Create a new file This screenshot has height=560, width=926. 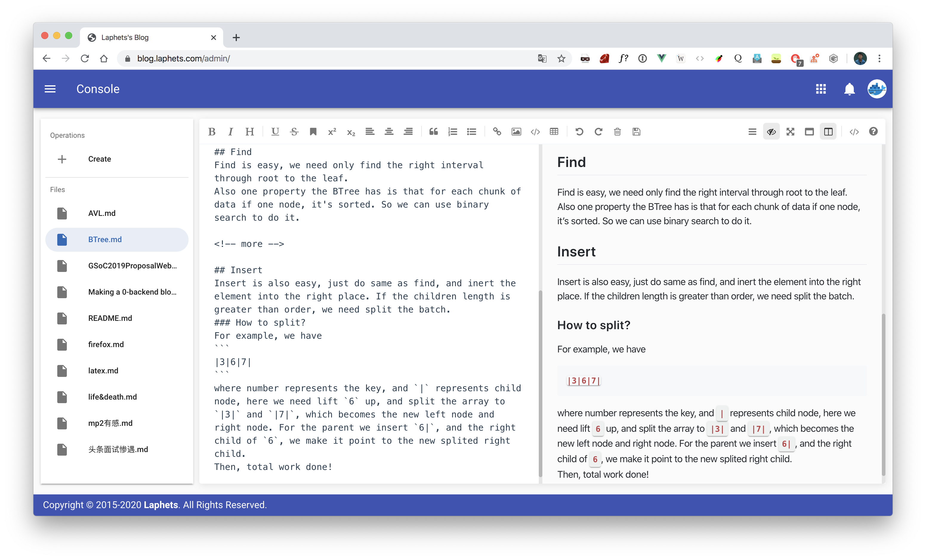click(x=117, y=159)
